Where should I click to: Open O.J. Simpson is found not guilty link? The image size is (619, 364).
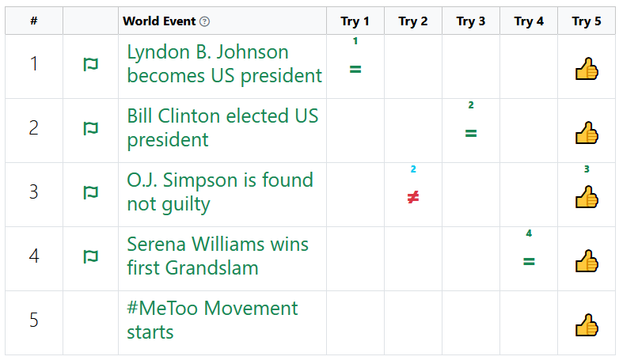pos(220,192)
